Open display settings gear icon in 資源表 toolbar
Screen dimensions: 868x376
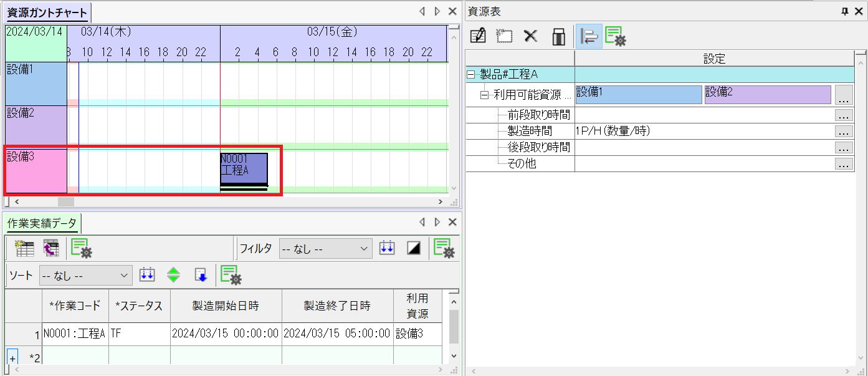coord(615,36)
